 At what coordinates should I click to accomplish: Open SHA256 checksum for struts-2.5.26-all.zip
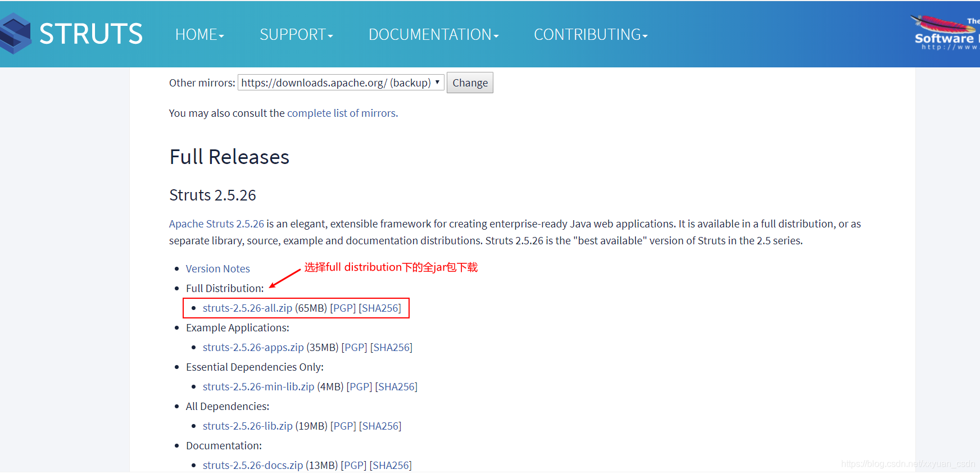(x=380, y=308)
